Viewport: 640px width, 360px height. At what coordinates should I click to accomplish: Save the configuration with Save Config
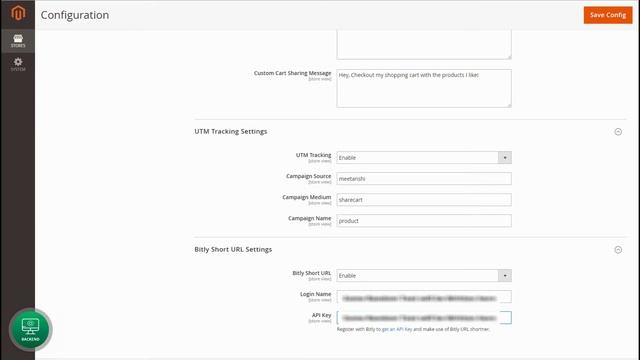point(608,15)
